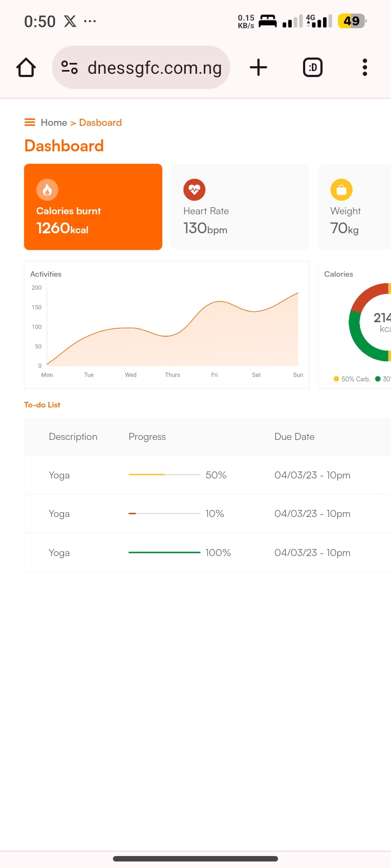This screenshot has width=391, height=868.
Task: Click the heart rate icon
Action: coord(194,190)
